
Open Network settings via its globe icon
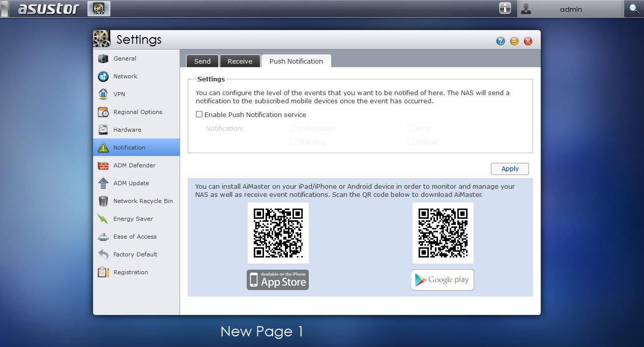click(103, 76)
